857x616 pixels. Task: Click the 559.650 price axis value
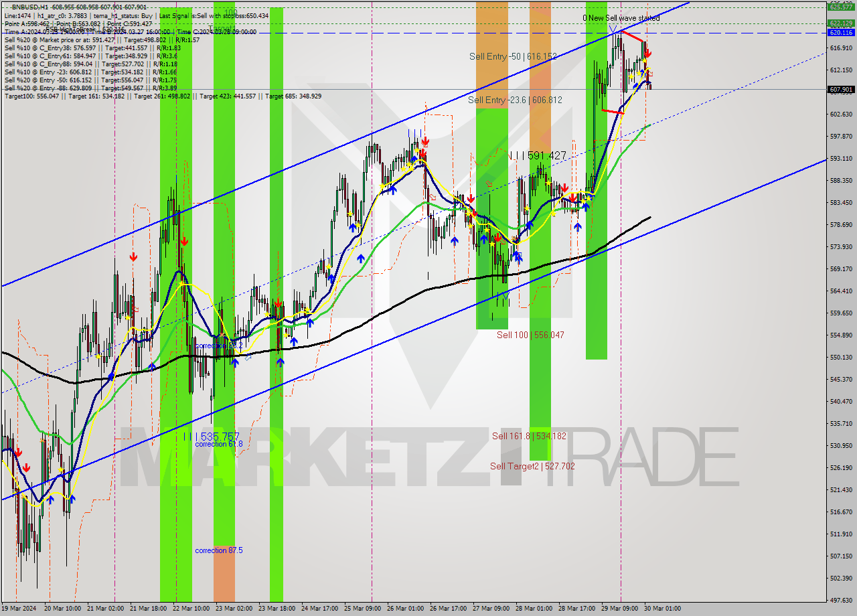[x=841, y=313]
